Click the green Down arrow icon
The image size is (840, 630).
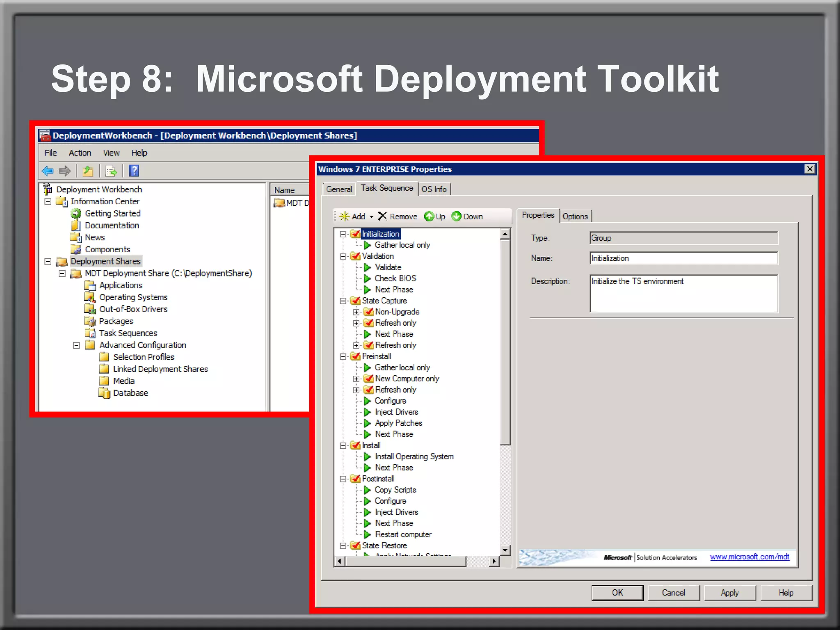click(457, 216)
